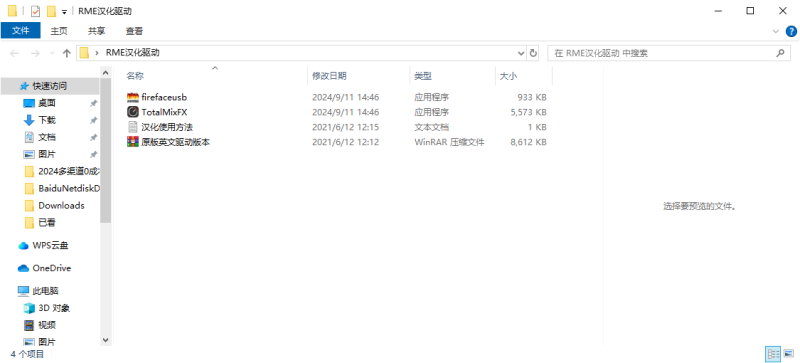The image size is (800, 363).
Task: Open Explorer help question mark icon
Action: (x=790, y=31)
